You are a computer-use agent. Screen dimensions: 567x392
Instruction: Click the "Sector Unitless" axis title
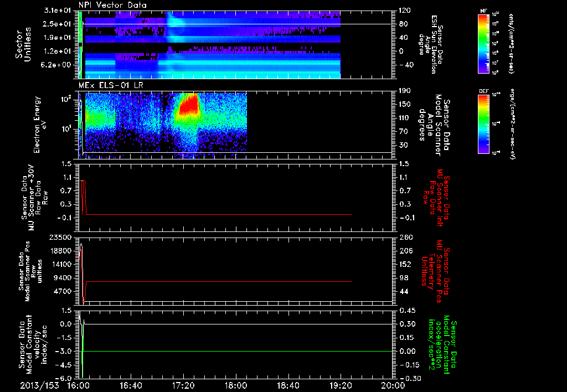[x=23, y=44]
